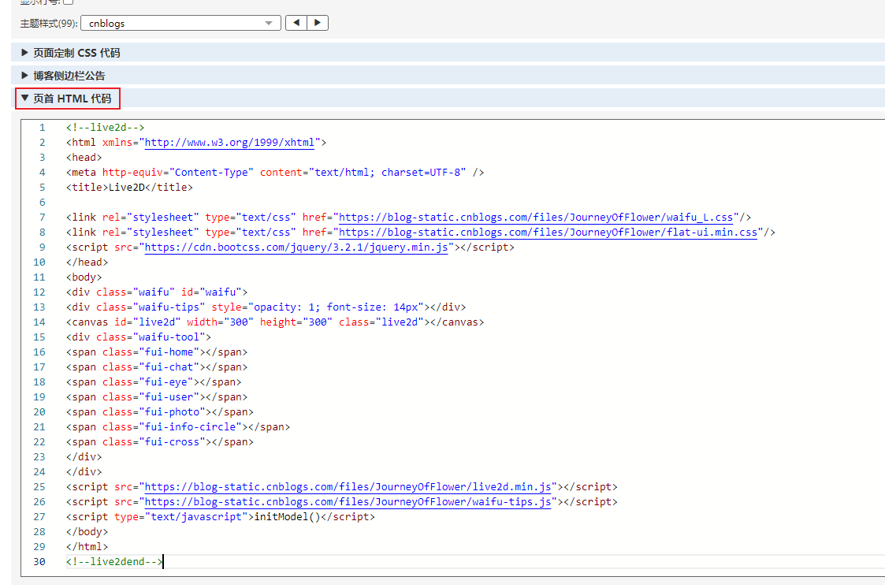This screenshot has width=885, height=588.
Task: Click the <body> opening tag line
Action: tap(84, 277)
